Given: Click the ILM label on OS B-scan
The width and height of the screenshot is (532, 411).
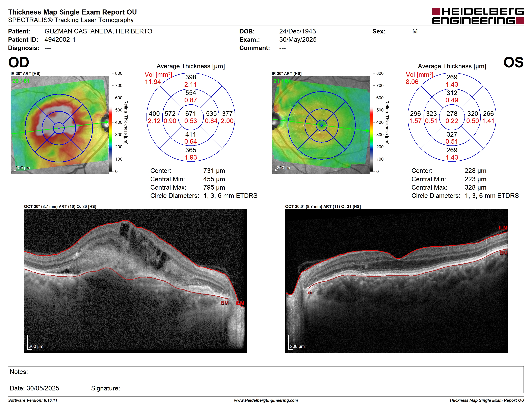Looking at the screenshot, I should click(503, 228).
